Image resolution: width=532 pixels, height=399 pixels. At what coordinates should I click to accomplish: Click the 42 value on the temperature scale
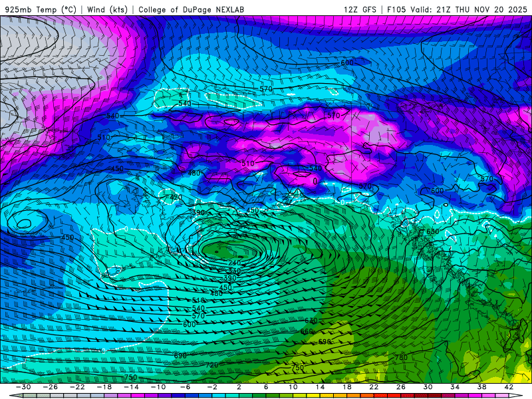pyautogui.click(x=509, y=387)
